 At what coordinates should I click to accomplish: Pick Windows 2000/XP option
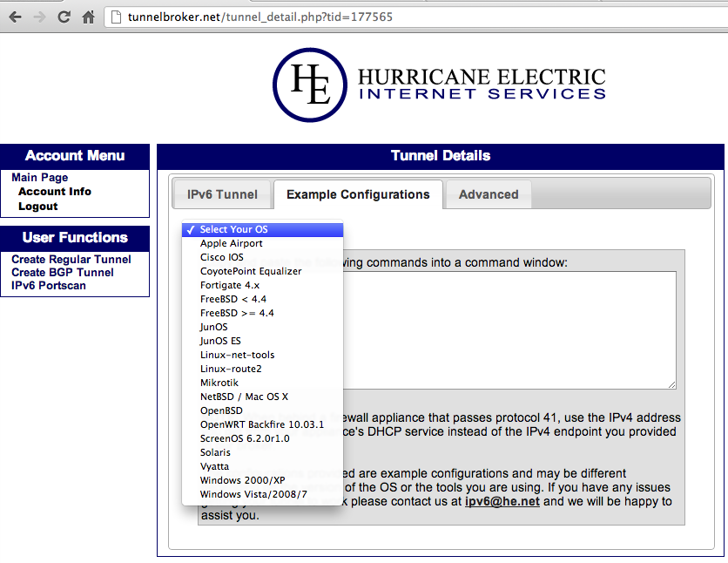click(262, 480)
